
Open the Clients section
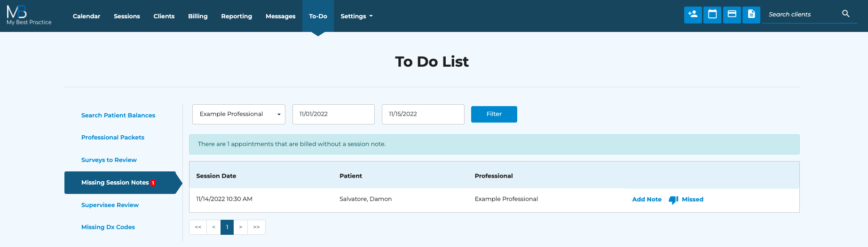pyautogui.click(x=164, y=16)
